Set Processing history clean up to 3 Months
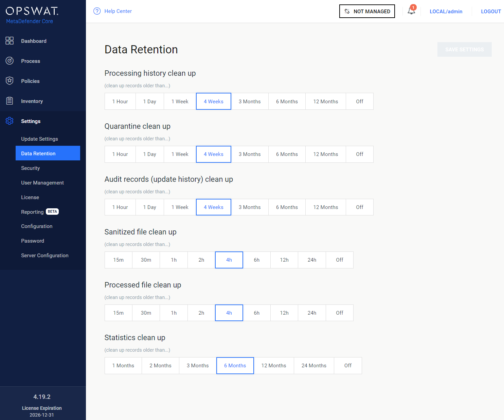The image size is (504, 420). pos(250,102)
